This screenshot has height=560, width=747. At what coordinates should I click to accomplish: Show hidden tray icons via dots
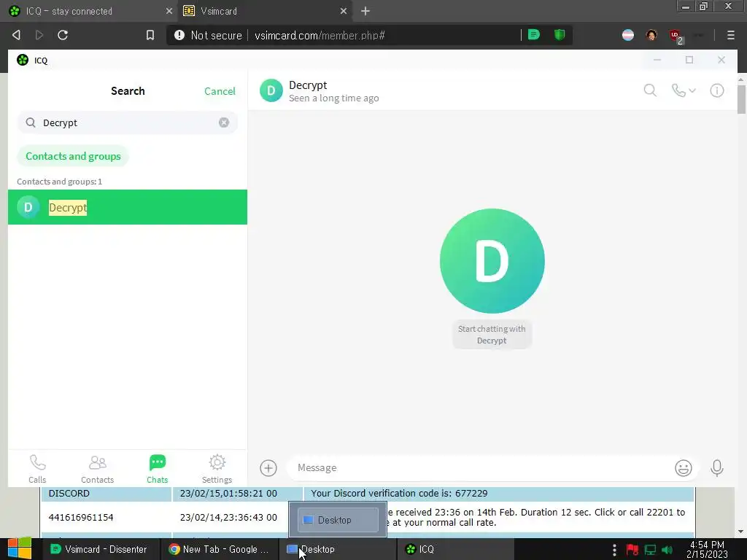tap(614, 550)
